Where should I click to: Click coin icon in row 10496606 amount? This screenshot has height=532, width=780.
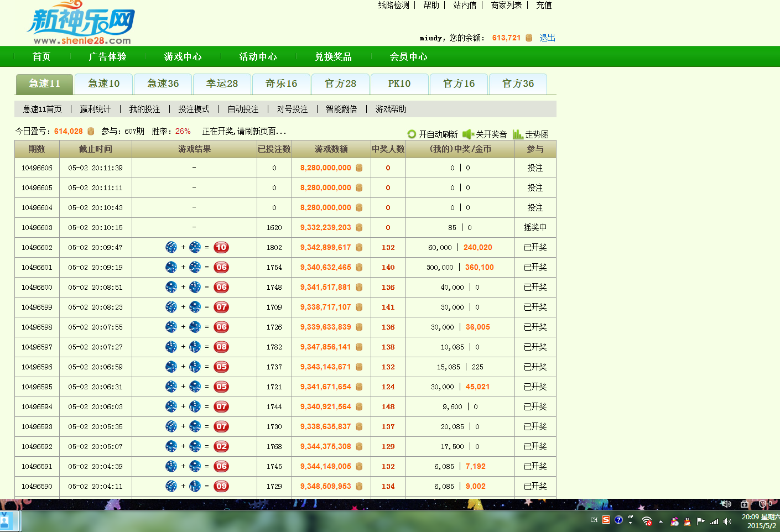click(x=359, y=168)
